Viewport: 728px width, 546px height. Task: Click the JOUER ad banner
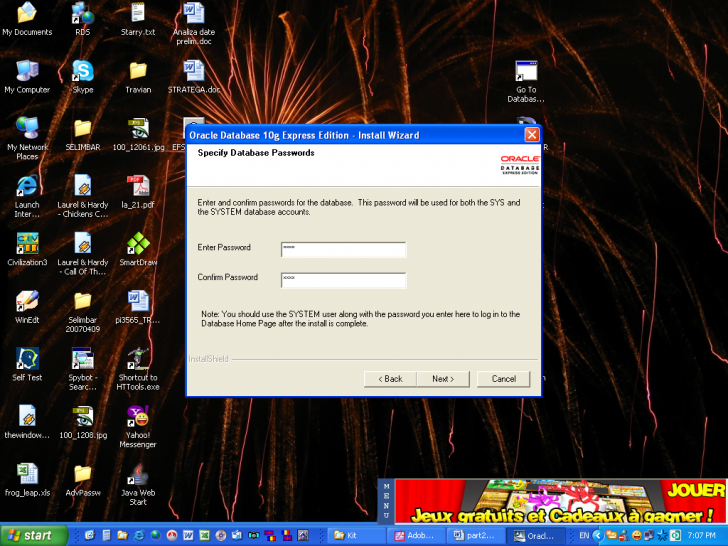coord(561,501)
